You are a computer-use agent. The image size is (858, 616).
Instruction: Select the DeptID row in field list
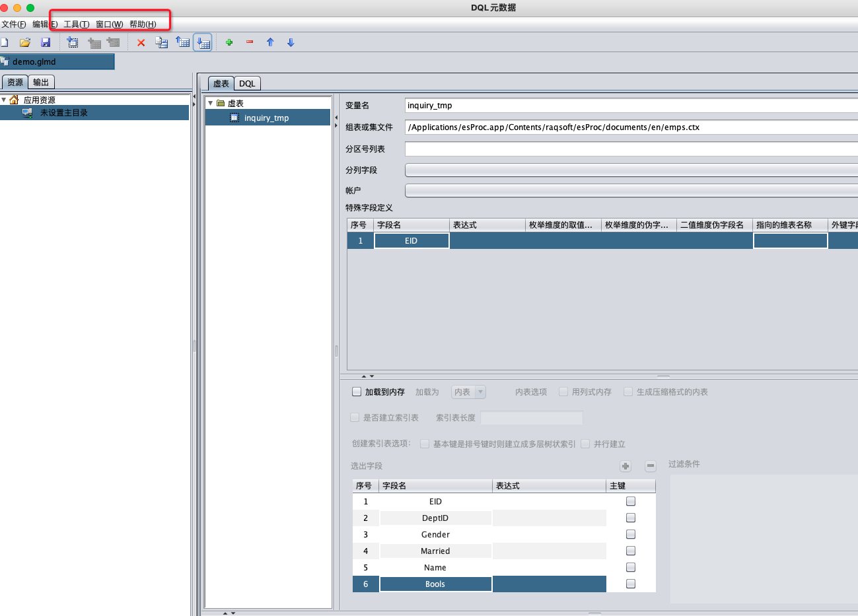pos(435,518)
